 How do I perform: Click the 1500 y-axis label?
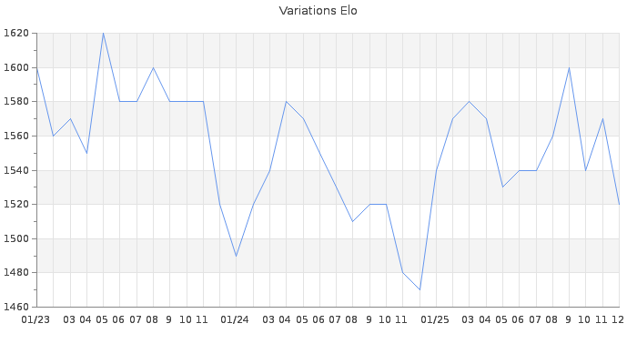coord(16,238)
